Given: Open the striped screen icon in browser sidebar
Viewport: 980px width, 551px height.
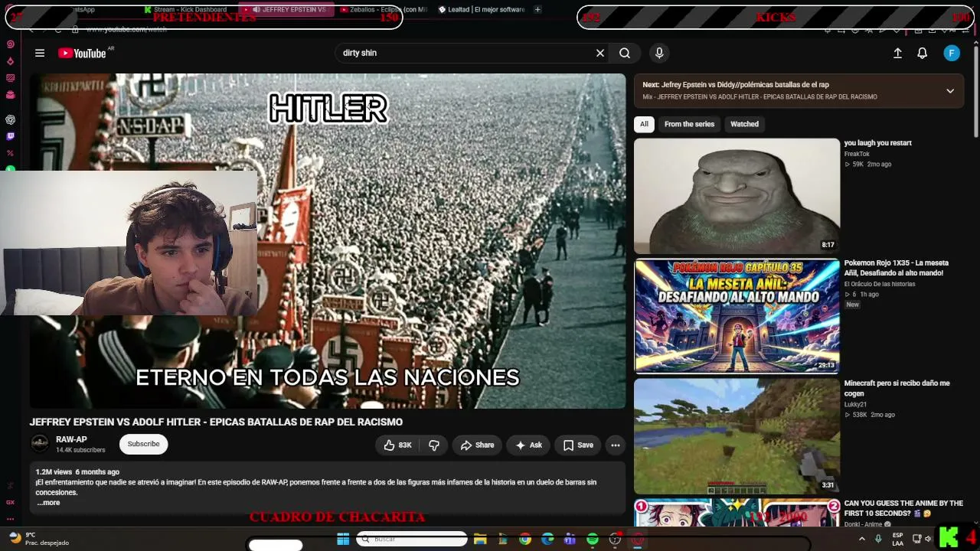Looking at the screenshot, I should pos(10,78).
